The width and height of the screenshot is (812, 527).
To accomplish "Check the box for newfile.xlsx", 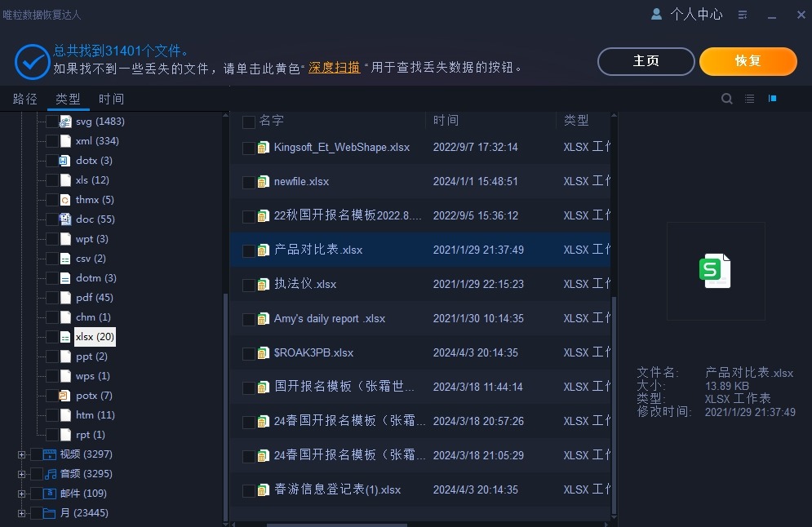I will coord(249,182).
